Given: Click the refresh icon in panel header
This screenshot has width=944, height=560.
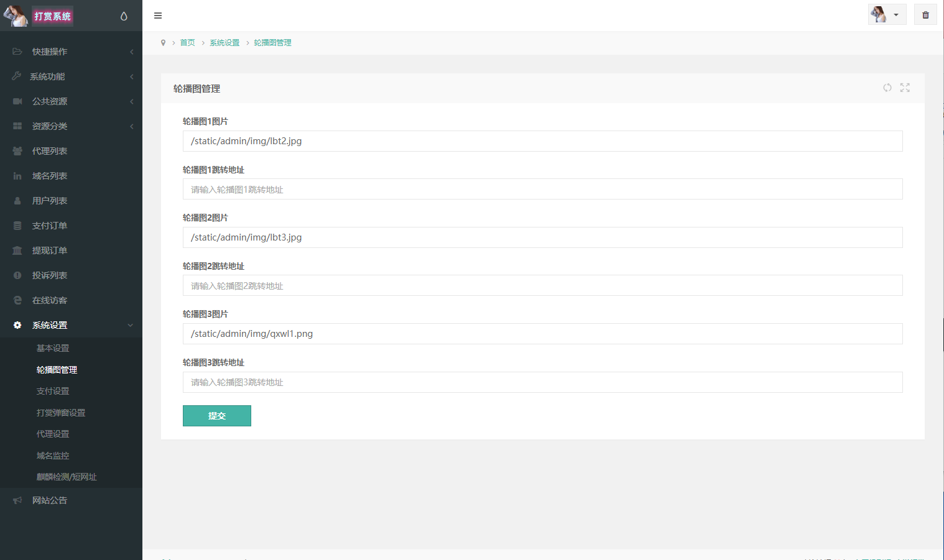Looking at the screenshot, I should point(887,88).
